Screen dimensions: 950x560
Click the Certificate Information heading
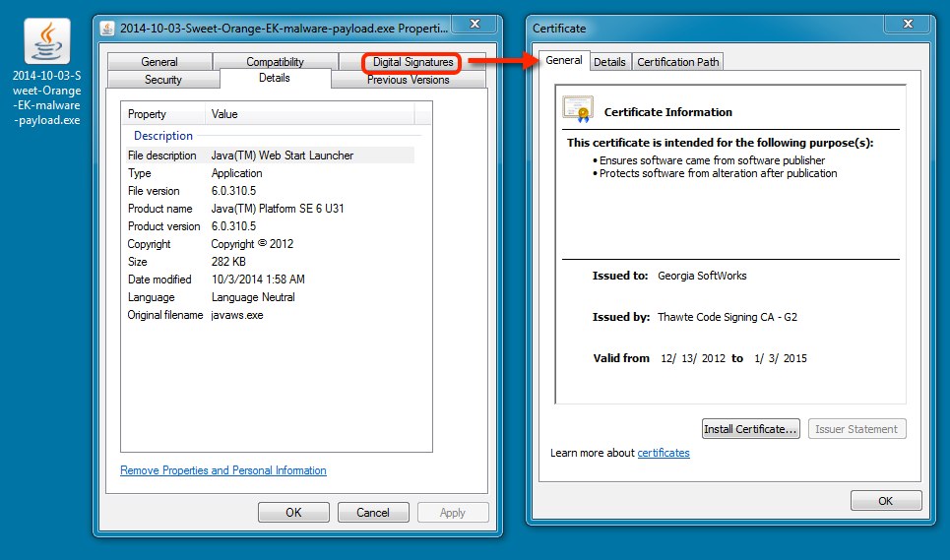667,112
